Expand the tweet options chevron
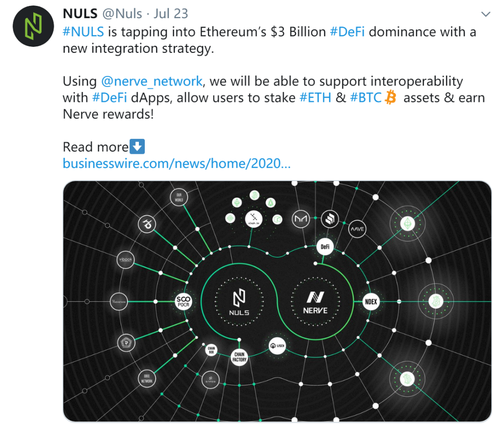Image resolution: width=504 pixels, height=425 pixels. [x=485, y=14]
